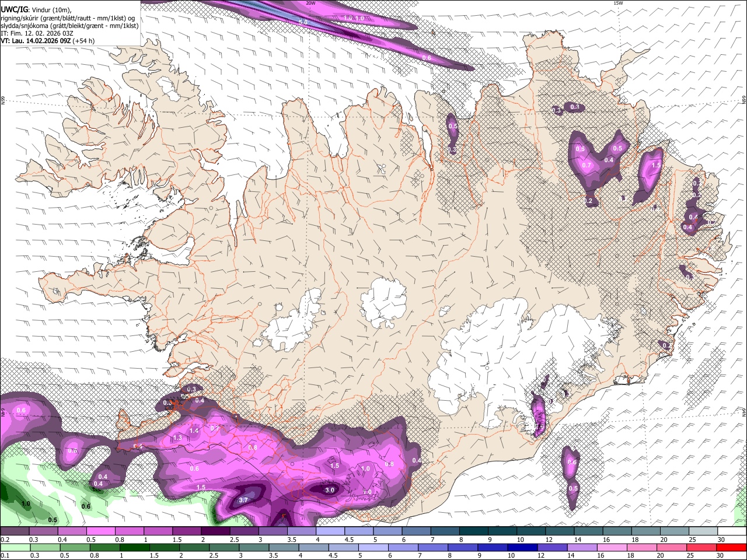Click the '5.3' precipitation label in the top band
Screen dimensions: 747x560
pos(303,22)
